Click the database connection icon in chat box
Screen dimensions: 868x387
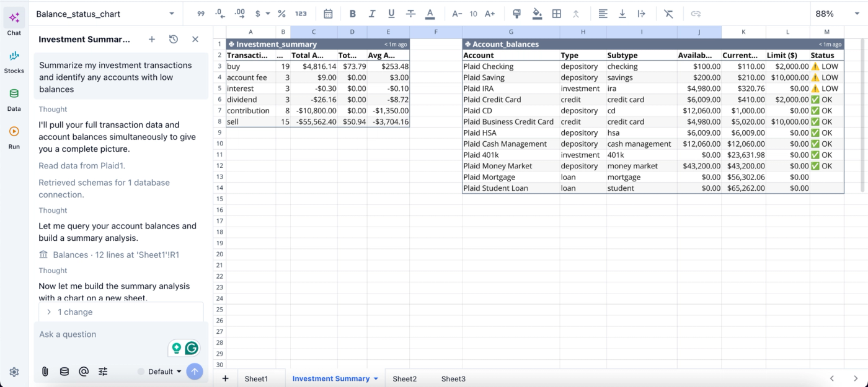[64, 372]
